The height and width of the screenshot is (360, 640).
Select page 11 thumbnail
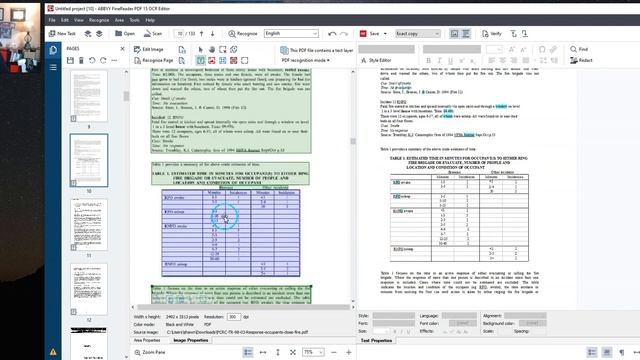point(89,224)
